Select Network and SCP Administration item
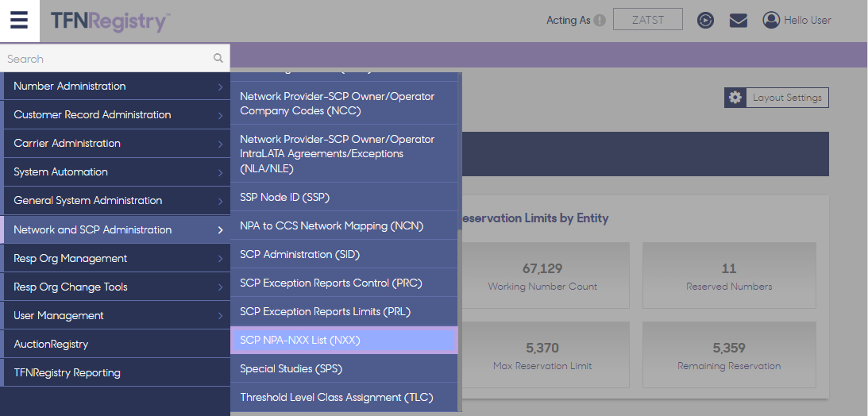Screen dimensions: 868x416 tap(115, 229)
